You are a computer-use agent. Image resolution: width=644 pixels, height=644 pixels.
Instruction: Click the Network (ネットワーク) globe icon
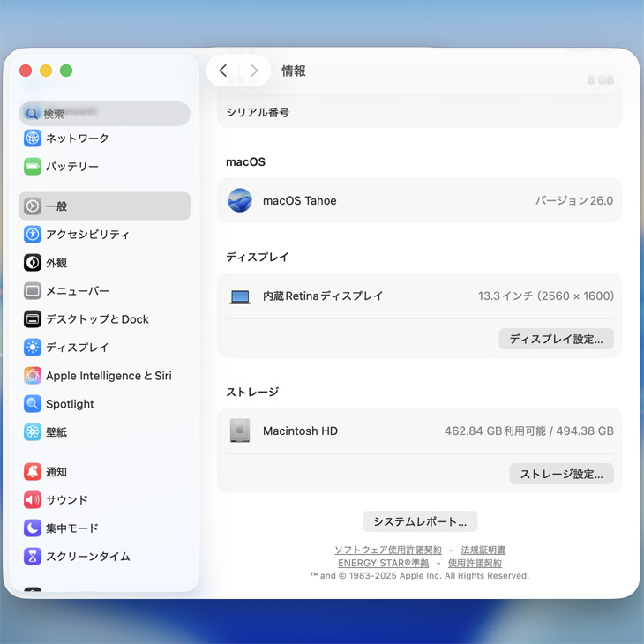point(33,139)
